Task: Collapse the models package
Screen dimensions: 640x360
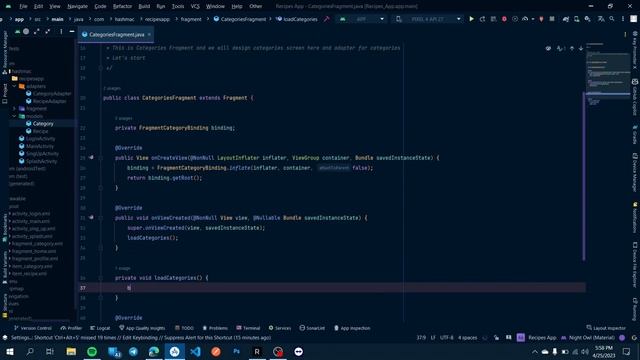Action: coord(14,116)
